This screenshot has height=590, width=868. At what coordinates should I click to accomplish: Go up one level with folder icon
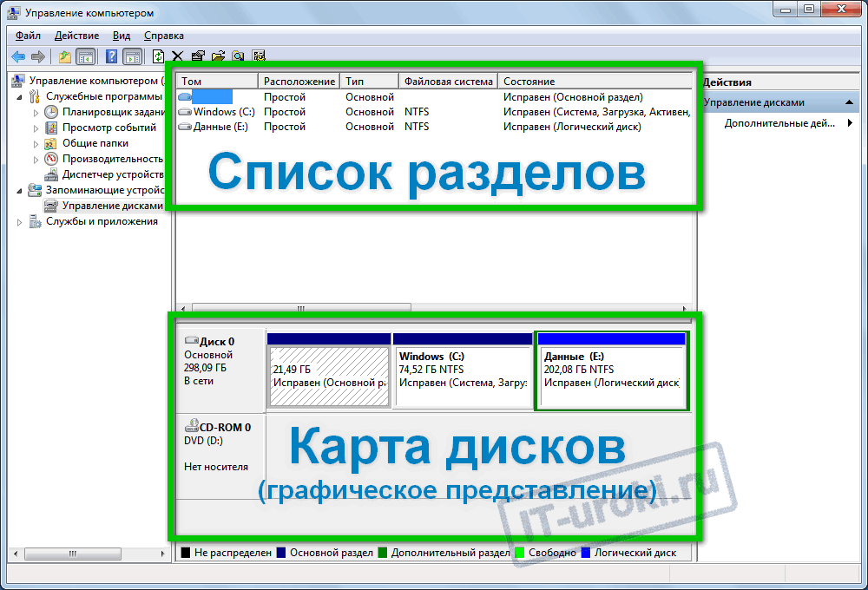click(x=65, y=56)
